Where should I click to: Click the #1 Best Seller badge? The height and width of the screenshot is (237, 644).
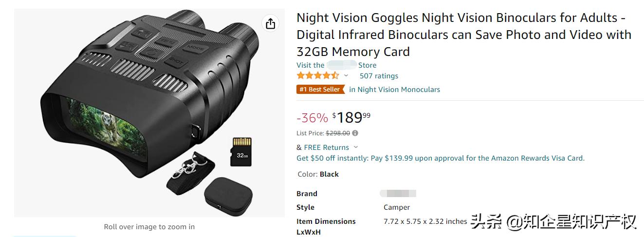pyautogui.click(x=320, y=90)
